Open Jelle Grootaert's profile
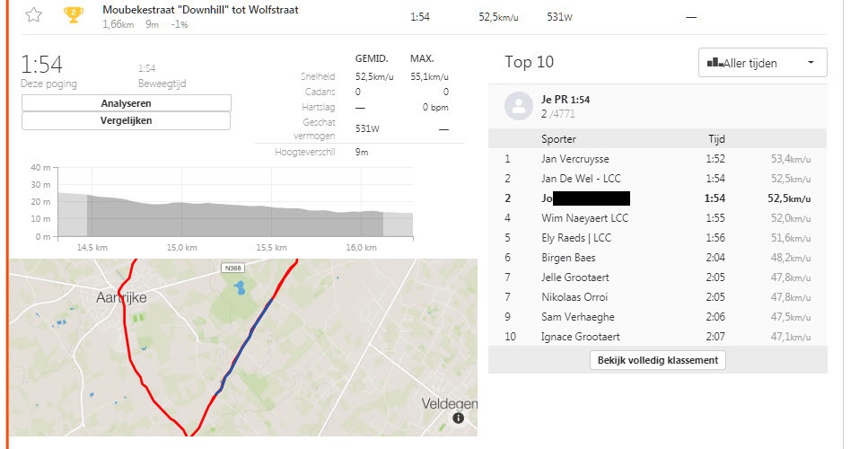Image resolution: width=868 pixels, height=449 pixels. [575, 277]
